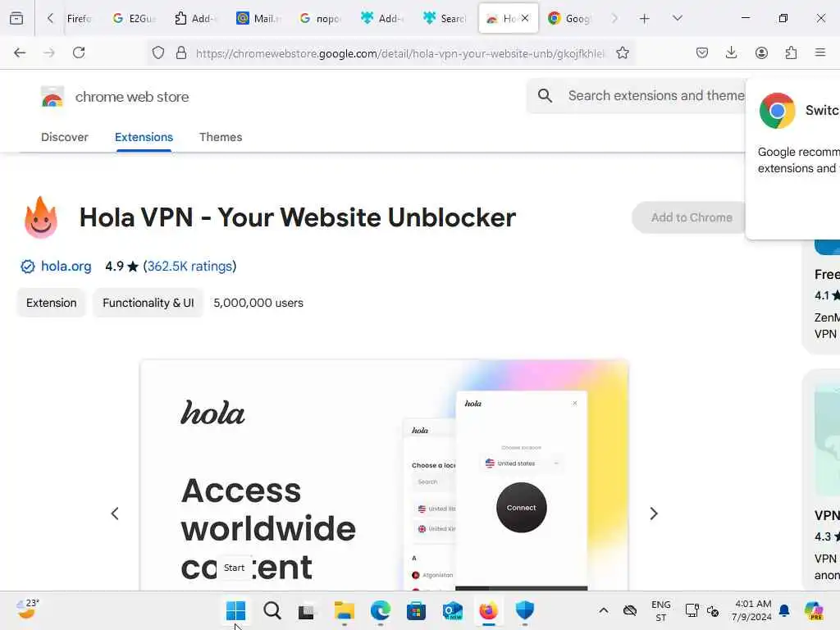Open the hola.org publisher link
This screenshot has width=840, height=630.
66,267
